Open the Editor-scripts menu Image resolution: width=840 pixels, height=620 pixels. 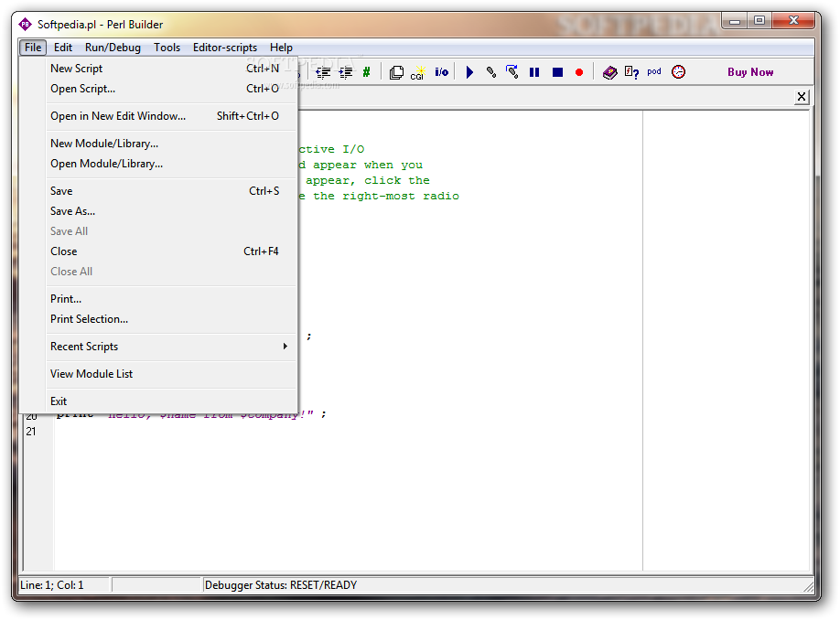click(225, 48)
